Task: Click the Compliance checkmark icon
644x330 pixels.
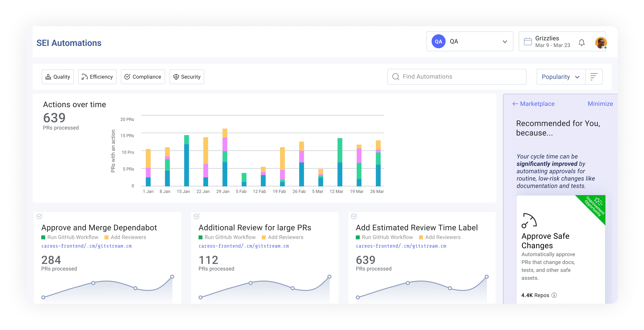Action: [127, 77]
